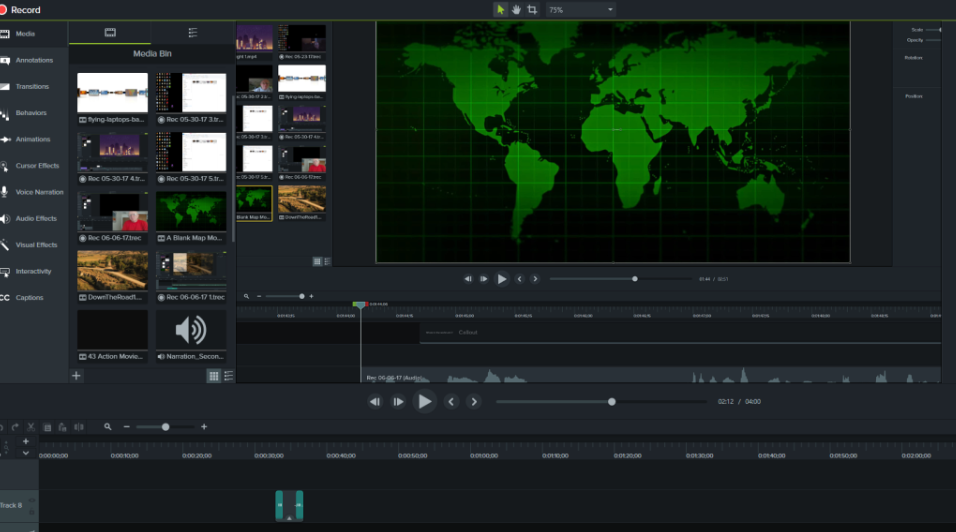956x532 pixels.
Task: Click the plus import media button
Action: point(76,375)
